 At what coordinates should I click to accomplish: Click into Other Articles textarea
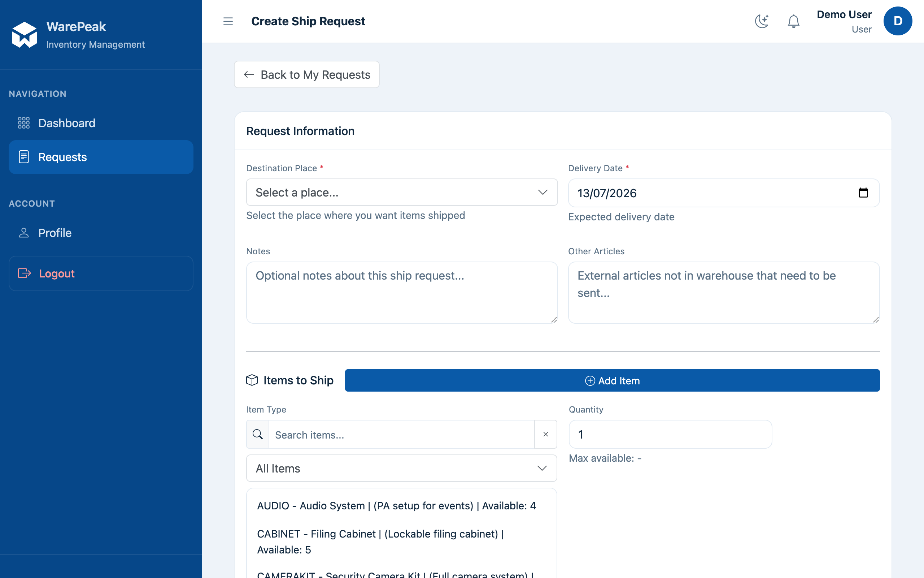coord(724,293)
